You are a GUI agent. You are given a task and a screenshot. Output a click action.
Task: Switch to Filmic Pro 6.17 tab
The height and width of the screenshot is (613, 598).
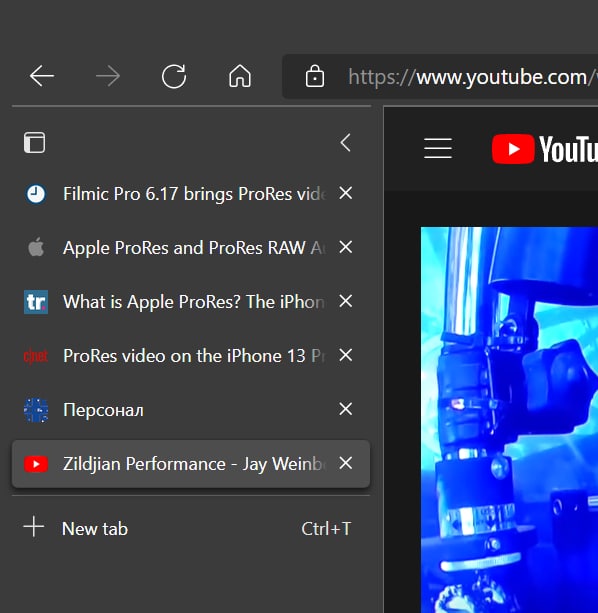(191, 194)
